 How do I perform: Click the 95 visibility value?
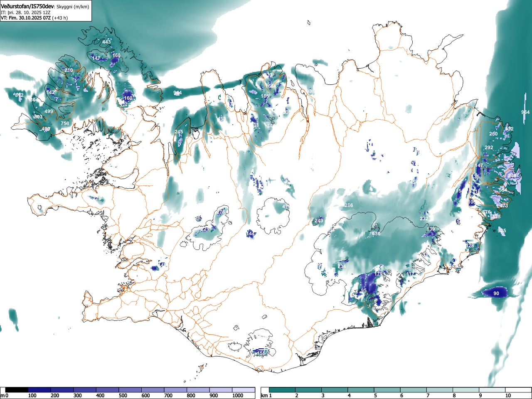pos(364,291)
